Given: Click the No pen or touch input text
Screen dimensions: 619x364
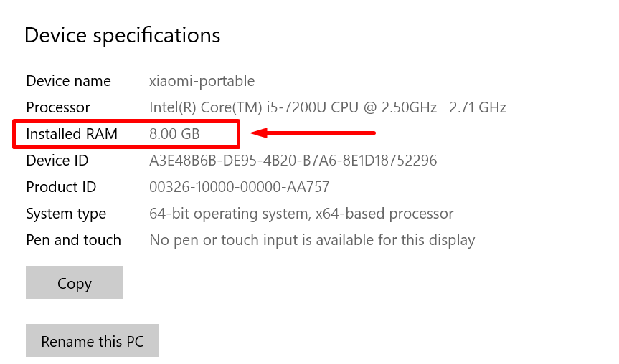Looking at the screenshot, I should (312, 240).
